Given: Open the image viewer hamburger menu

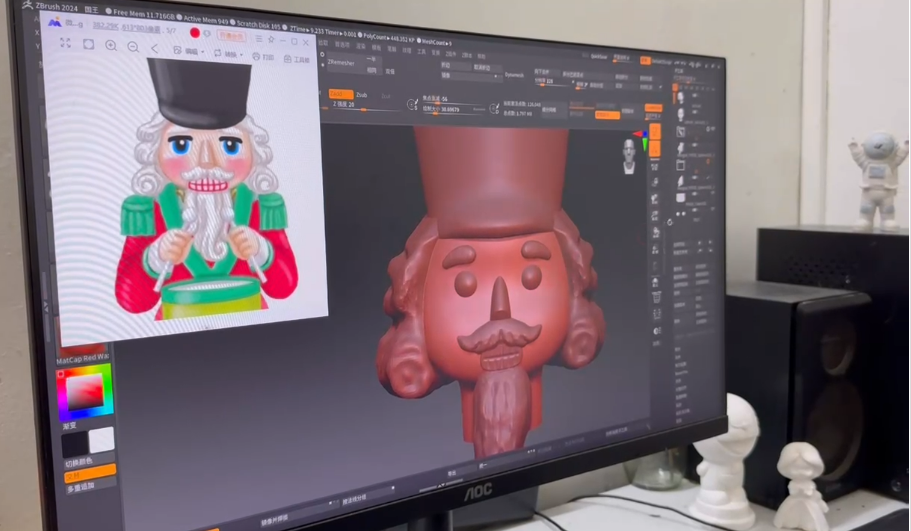Looking at the screenshot, I should tap(259, 38).
